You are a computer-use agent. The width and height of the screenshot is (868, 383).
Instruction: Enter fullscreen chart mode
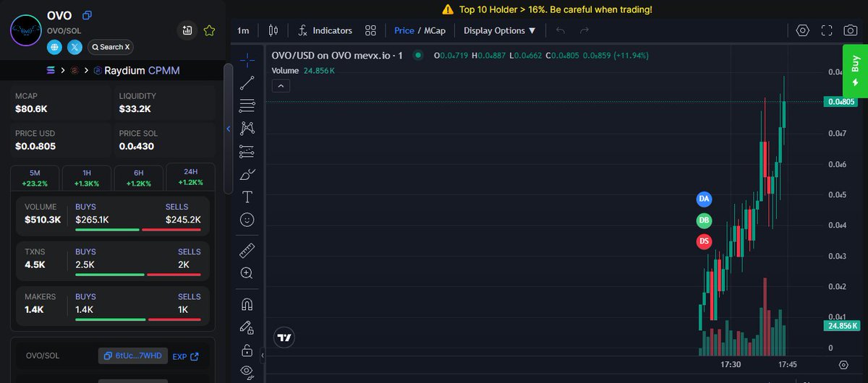[827, 30]
